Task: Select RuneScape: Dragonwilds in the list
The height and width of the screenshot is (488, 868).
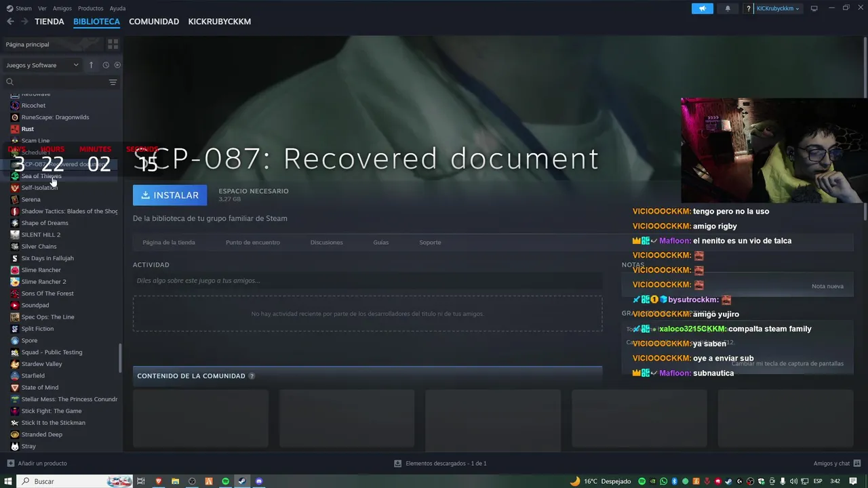Action: (55, 117)
